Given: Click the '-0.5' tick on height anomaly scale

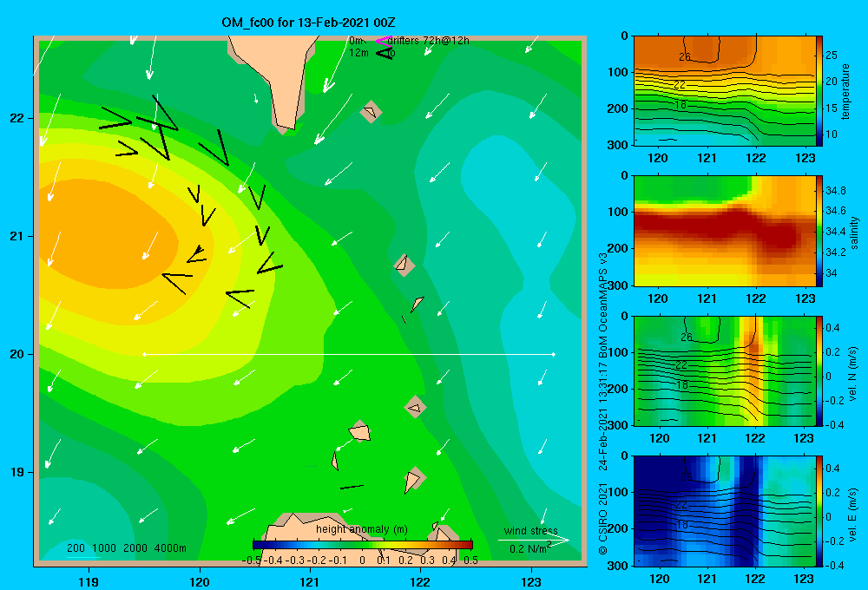Looking at the screenshot, I should [x=252, y=560].
